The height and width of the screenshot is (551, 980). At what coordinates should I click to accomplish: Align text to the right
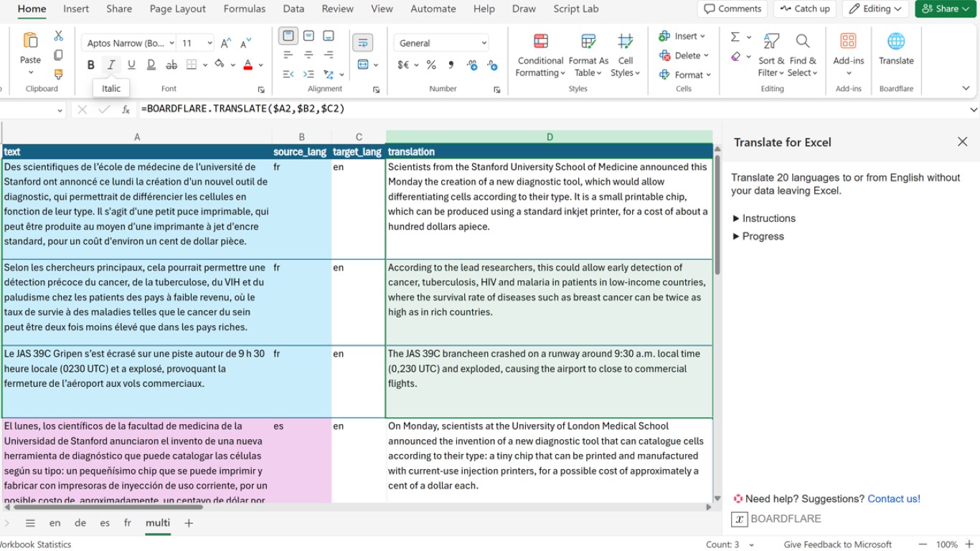tap(329, 55)
